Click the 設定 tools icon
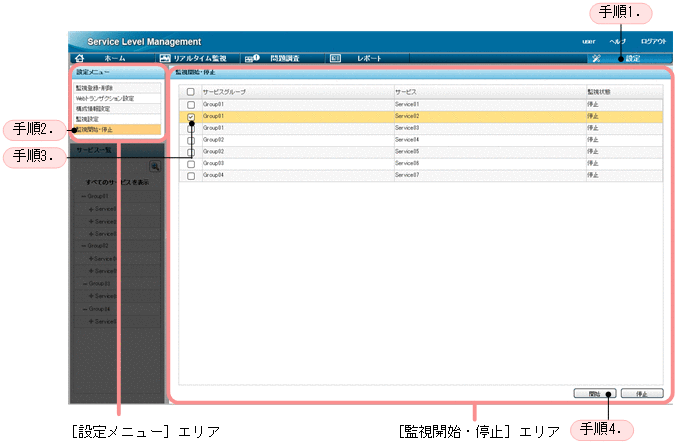This screenshot has width=677, height=444. [x=596, y=58]
